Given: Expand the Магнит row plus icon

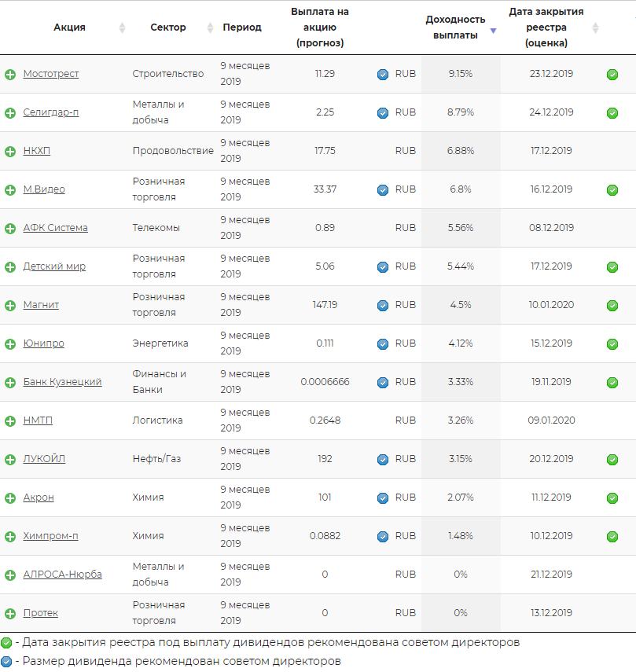Looking at the screenshot, I should [10, 306].
